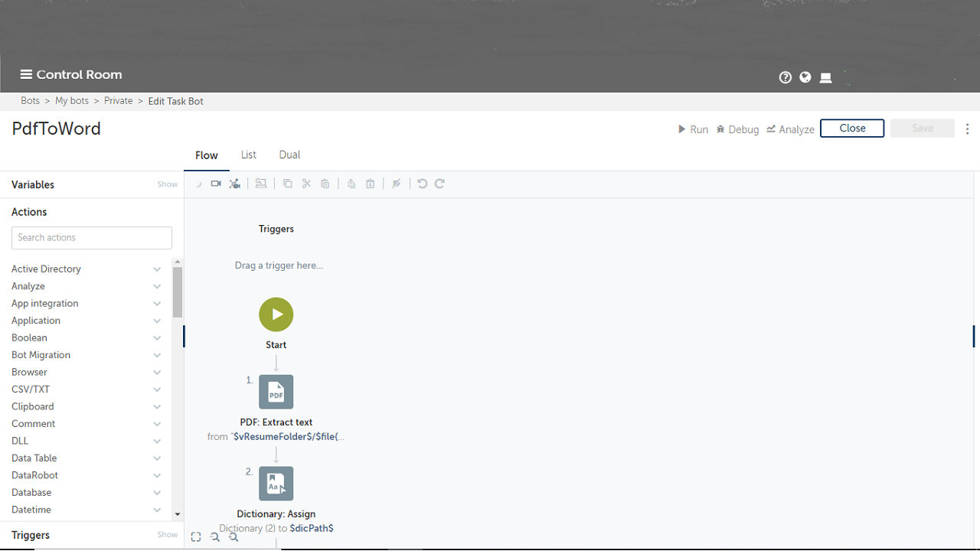Click the Close button
This screenshot has height=551, width=980.
pos(852,129)
